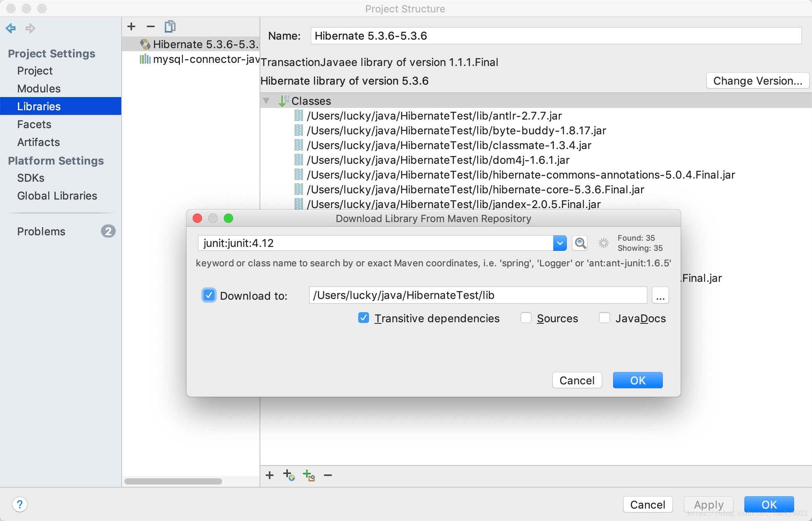Select antlr-2.7.7.jar path text

click(434, 116)
